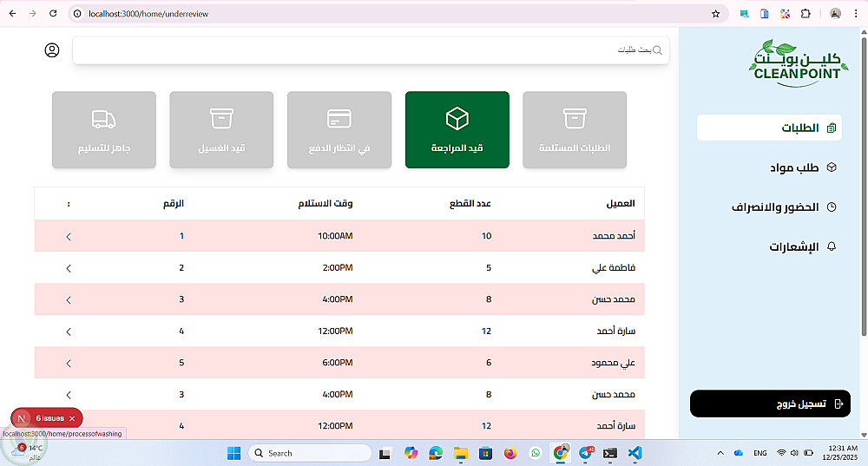
Task: Reload the page
Action: [x=53, y=13]
